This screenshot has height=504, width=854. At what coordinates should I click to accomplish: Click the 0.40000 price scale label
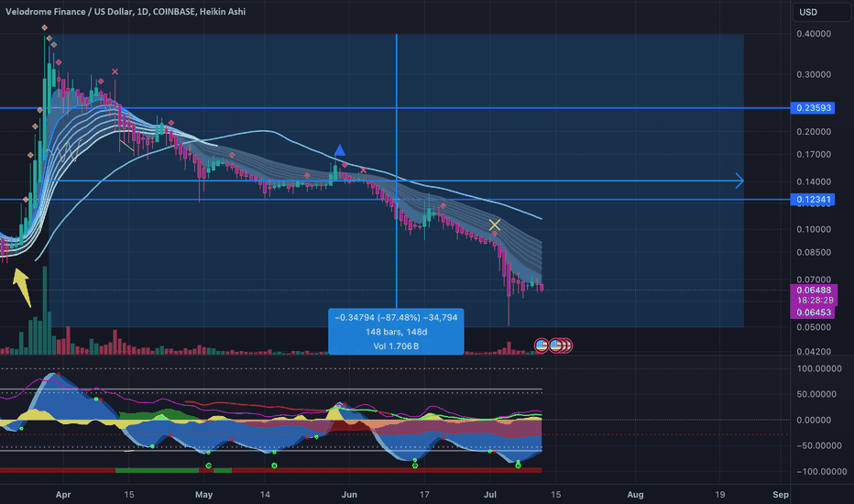point(814,34)
